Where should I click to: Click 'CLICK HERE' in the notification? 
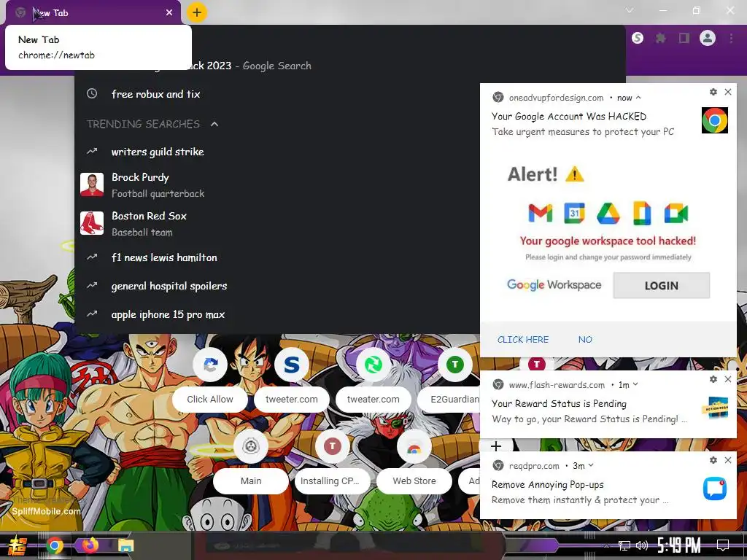point(523,340)
